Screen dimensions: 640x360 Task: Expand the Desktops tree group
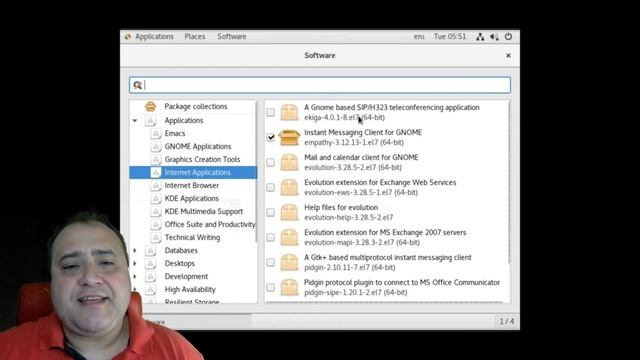click(x=135, y=263)
